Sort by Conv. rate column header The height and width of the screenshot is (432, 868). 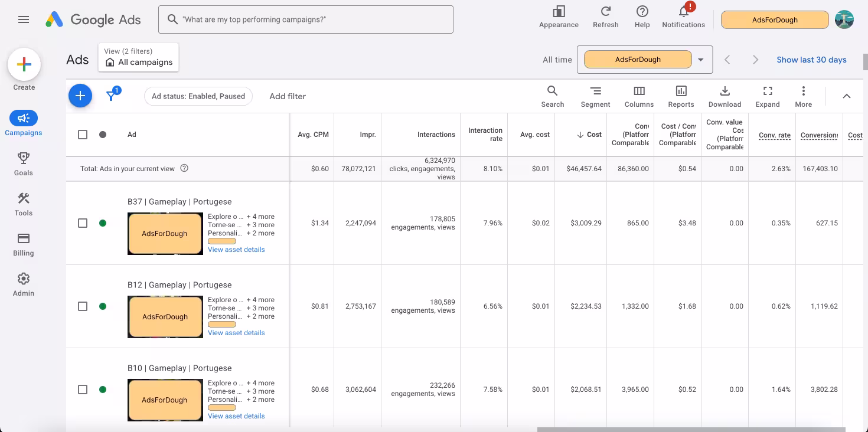(775, 135)
